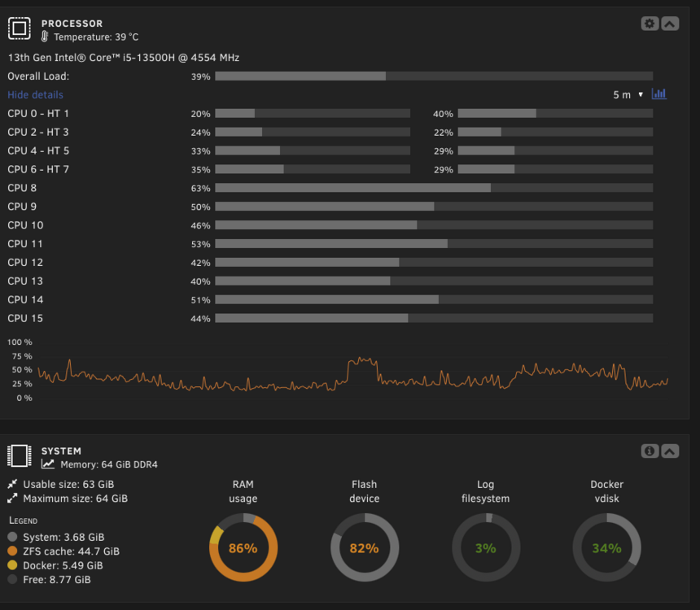Screen dimensions: 700x610
Task: Click the PROCESSOR heading text
Action: click(72, 24)
